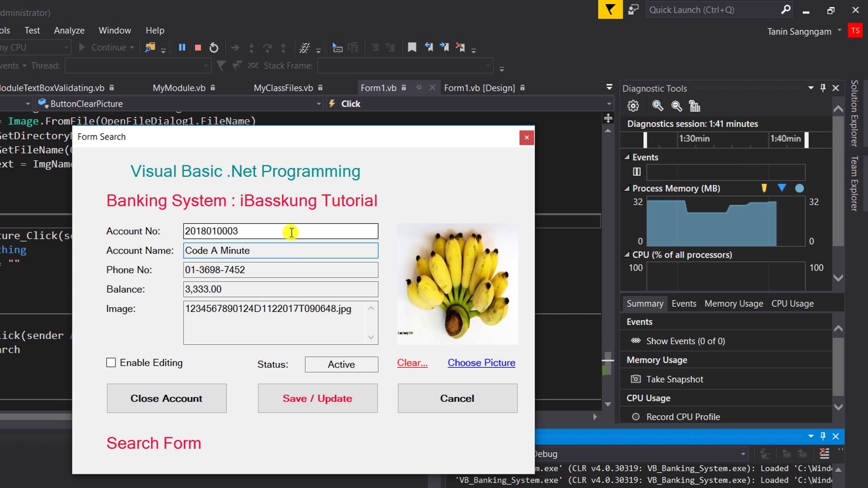868x488 pixels.
Task: Click Step Into in debug toolbar
Action: (x=252, y=47)
